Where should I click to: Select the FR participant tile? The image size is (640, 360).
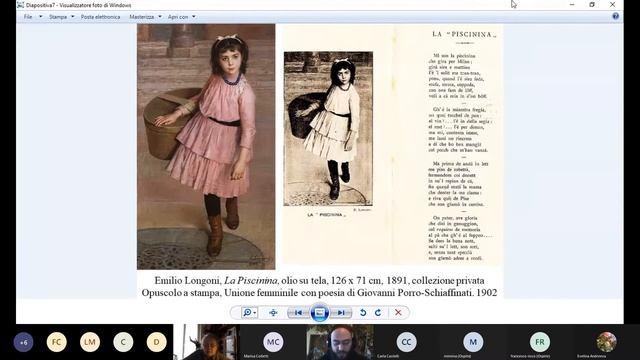pos(540,342)
